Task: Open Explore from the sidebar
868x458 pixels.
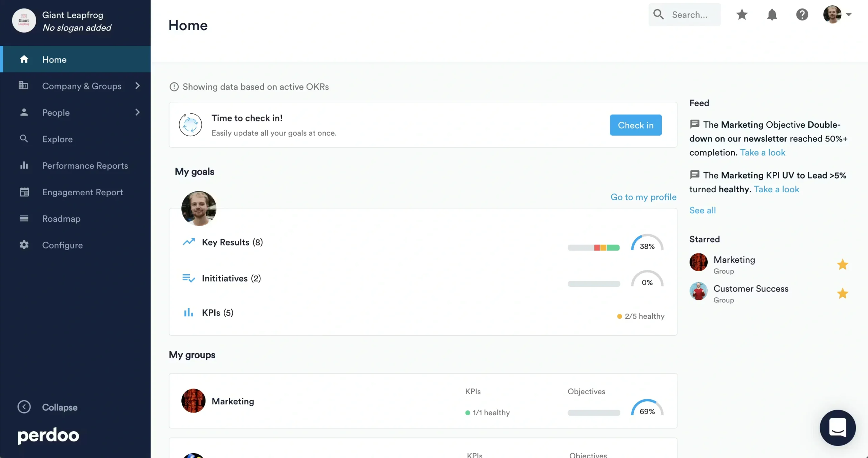Action: 57,139
